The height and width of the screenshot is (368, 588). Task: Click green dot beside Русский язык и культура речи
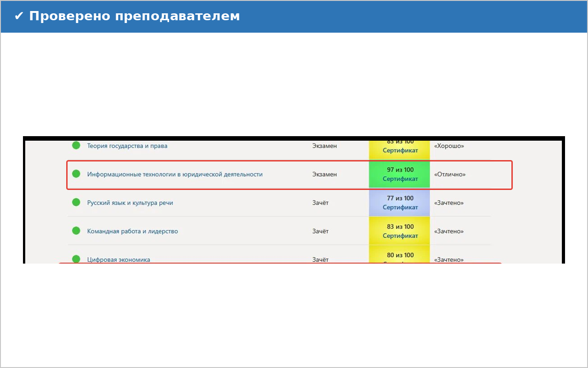[x=76, y=202]
